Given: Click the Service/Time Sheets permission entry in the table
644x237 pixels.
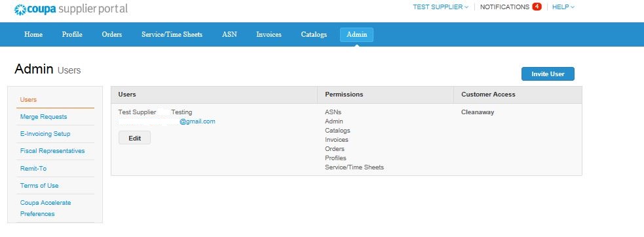Looking at the screenshot, I should (354, 167).
